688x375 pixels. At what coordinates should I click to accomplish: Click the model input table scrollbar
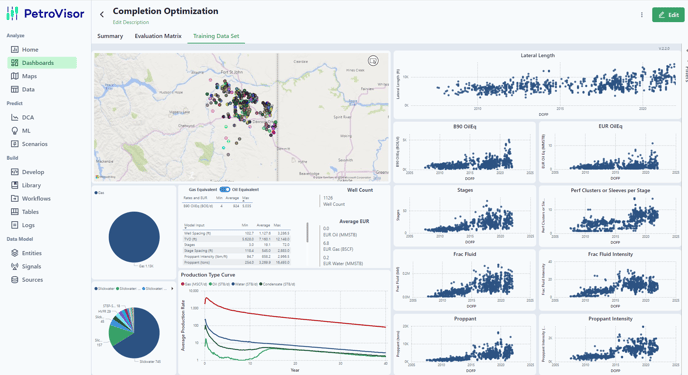308,232
